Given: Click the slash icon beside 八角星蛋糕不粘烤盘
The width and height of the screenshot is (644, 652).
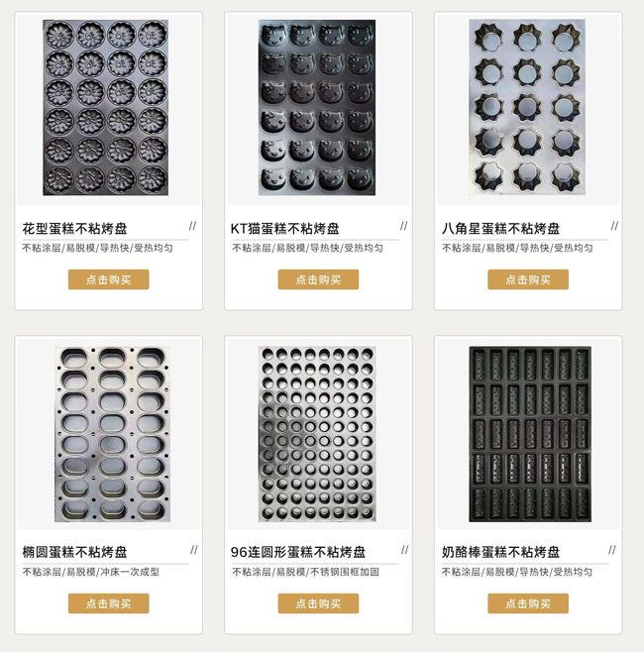Looking at the screenshot, I should (614, 226).
